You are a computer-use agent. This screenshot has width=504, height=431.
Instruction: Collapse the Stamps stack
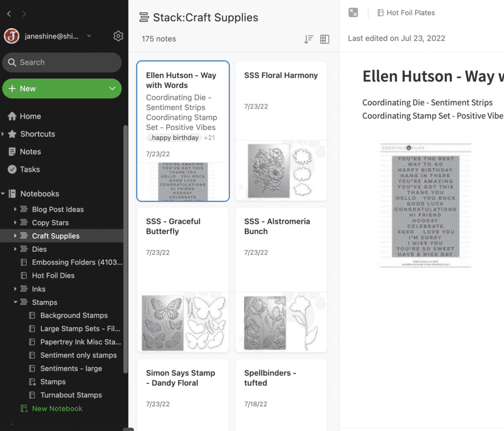click(16, 302)
